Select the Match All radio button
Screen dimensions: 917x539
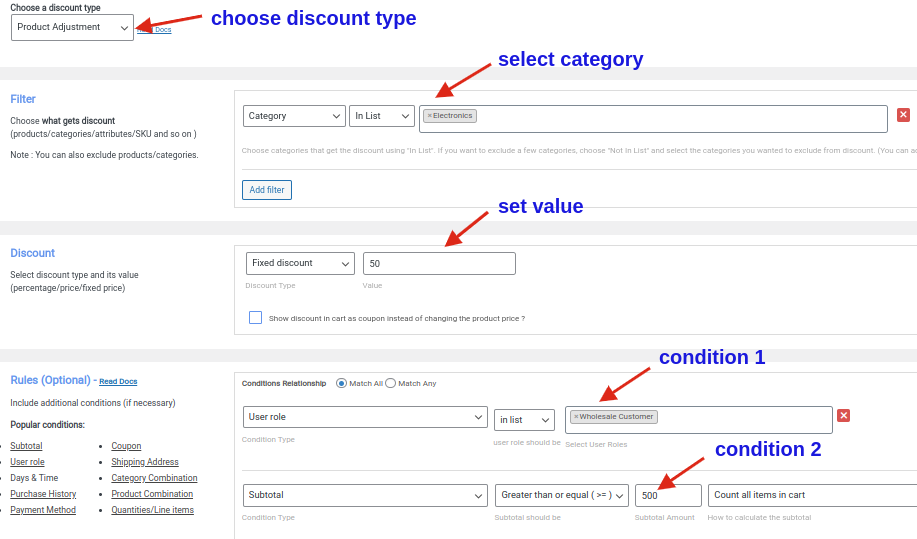click(342, 383)
